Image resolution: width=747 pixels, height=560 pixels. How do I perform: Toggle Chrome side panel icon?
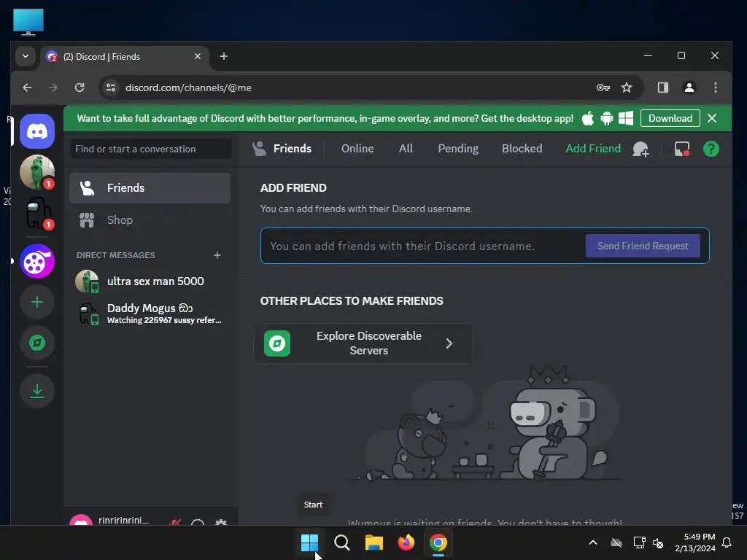point(662,87)
